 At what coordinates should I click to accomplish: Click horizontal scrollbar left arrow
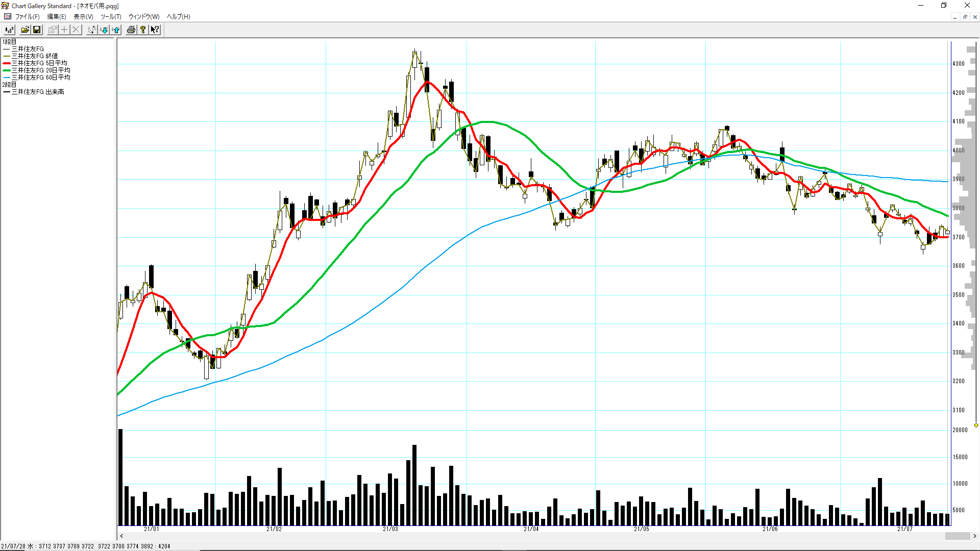pos(121,536)
